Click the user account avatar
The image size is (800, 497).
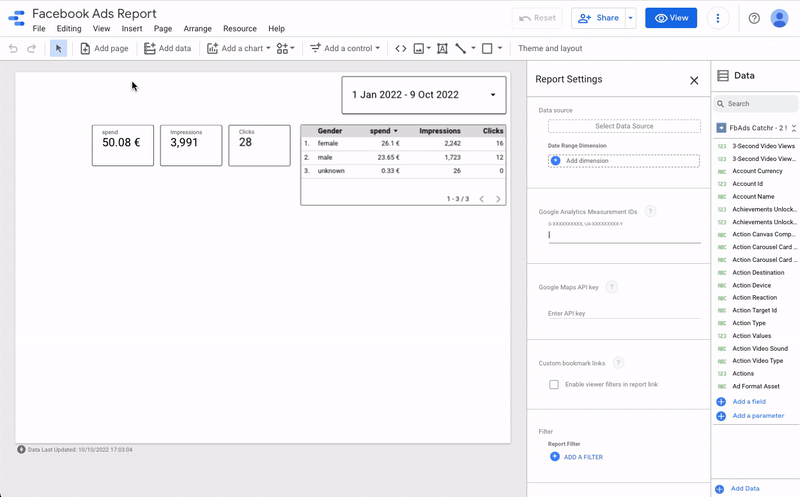(x=779, y=18)
